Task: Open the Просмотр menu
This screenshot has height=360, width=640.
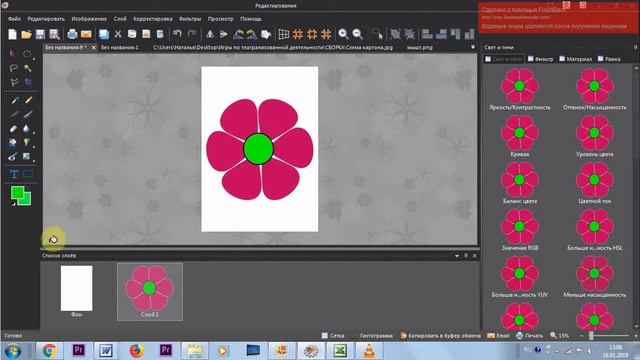Action: [220, 19]
